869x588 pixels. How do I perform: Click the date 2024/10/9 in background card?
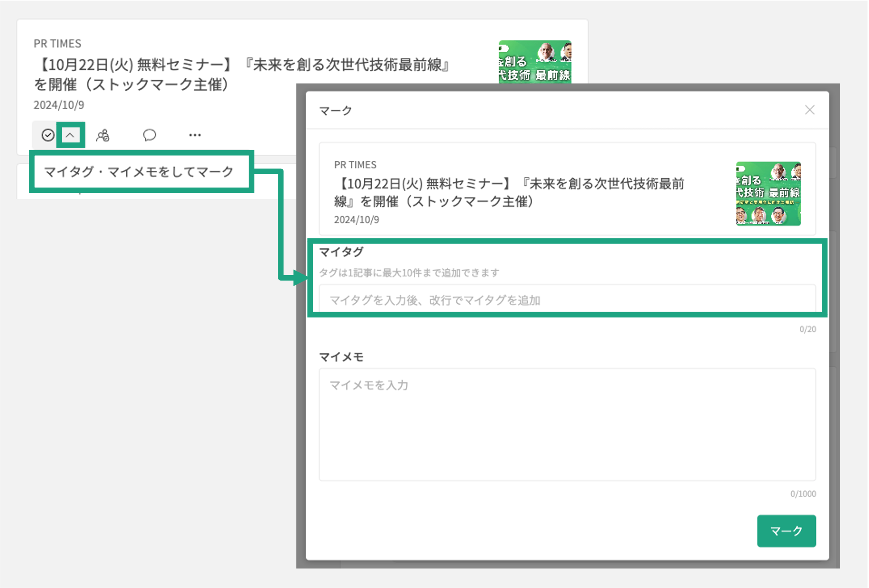[x=59, y=105]
